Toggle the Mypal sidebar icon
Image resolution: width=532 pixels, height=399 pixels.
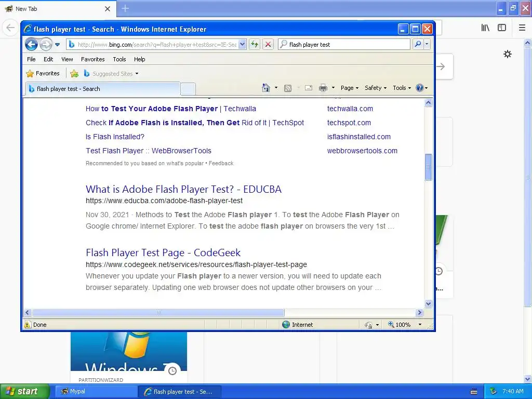coord(502,28)
